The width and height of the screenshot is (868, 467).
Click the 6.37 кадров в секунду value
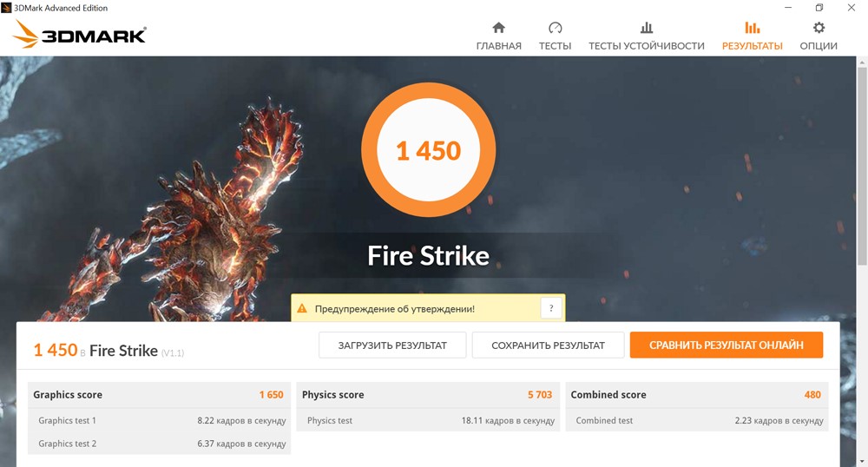point(241,444)
